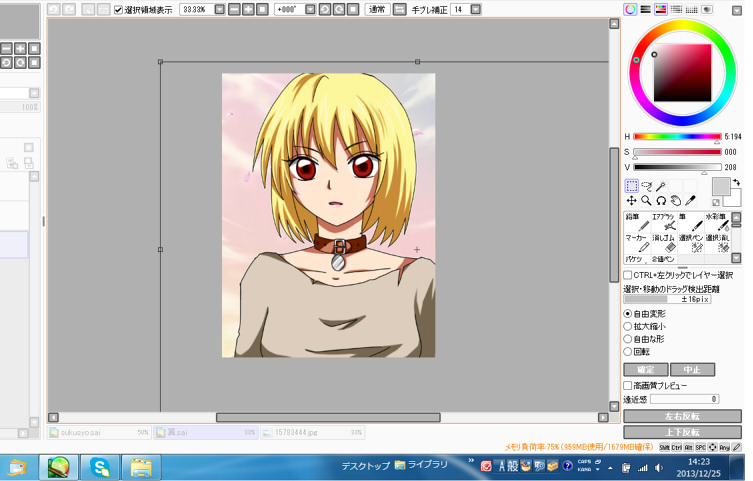Select 自由な形 radio button
This screenshot has width=753, height=481.
click(628, 339)
